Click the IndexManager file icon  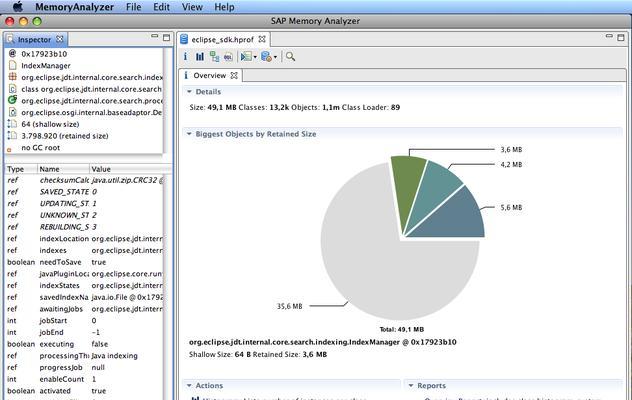pyautogui.click(x=12, y=65)
